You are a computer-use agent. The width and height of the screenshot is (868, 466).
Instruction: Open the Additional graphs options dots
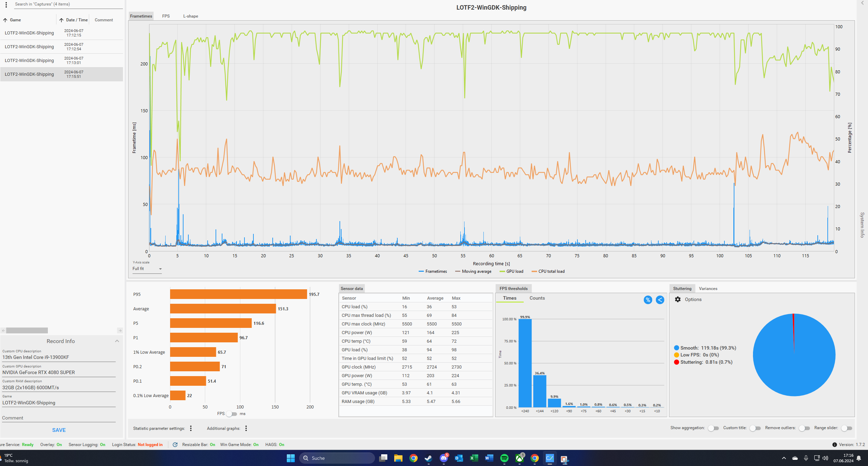[x=246, y=428]
